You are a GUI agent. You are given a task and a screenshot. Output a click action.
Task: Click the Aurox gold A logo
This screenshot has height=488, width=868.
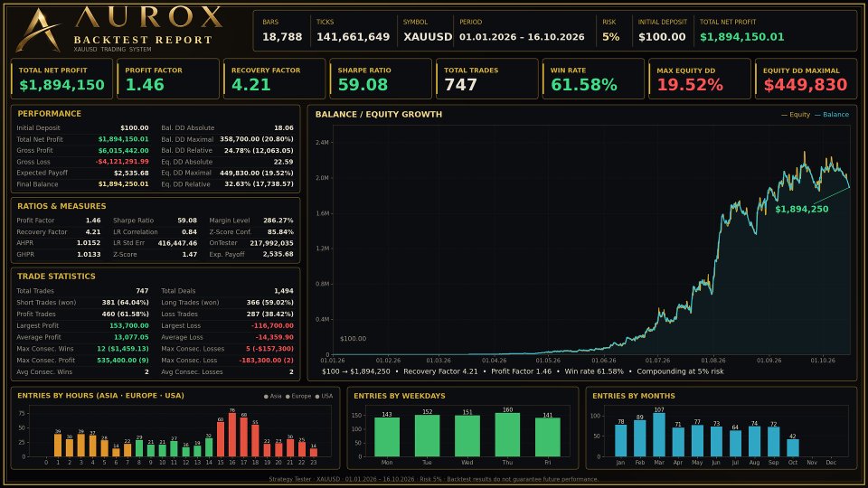tap(39, 31)
